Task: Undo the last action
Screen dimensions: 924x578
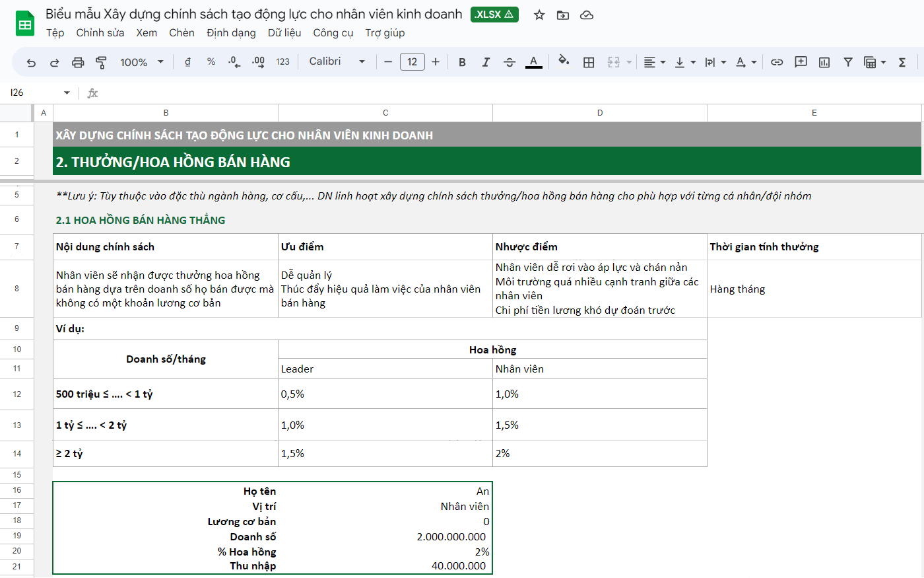Action: (x=31, y=62)
